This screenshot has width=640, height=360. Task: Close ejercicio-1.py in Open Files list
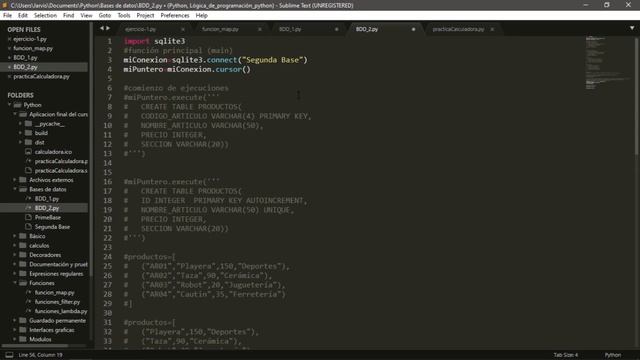click(9, 39)
